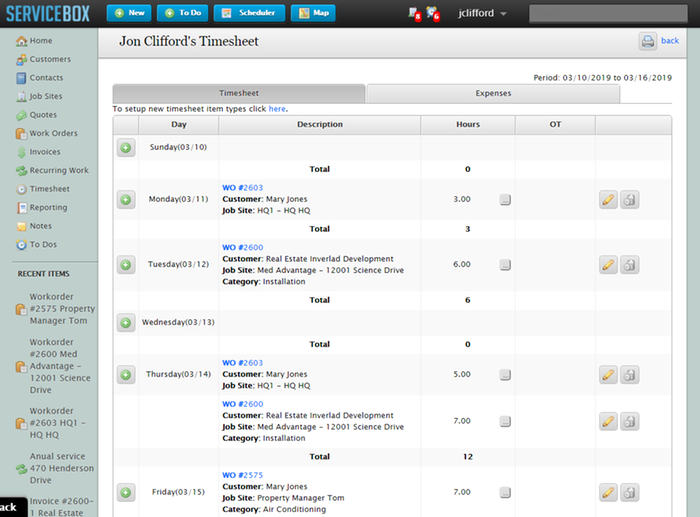Open Work Orders in the sidebar
Image resolution: width=700 pixels, height=517 pixels.
[x=46, y=133]
